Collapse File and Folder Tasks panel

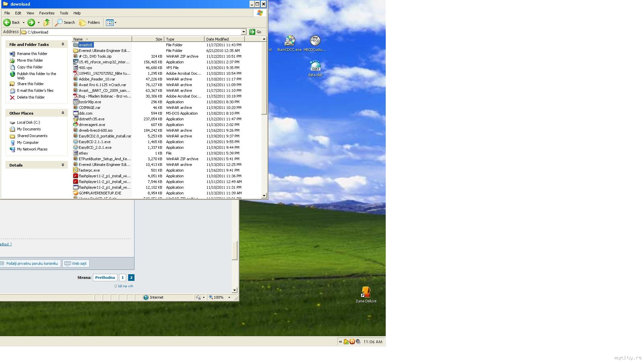pyautogui.click(x=63, y=44)
